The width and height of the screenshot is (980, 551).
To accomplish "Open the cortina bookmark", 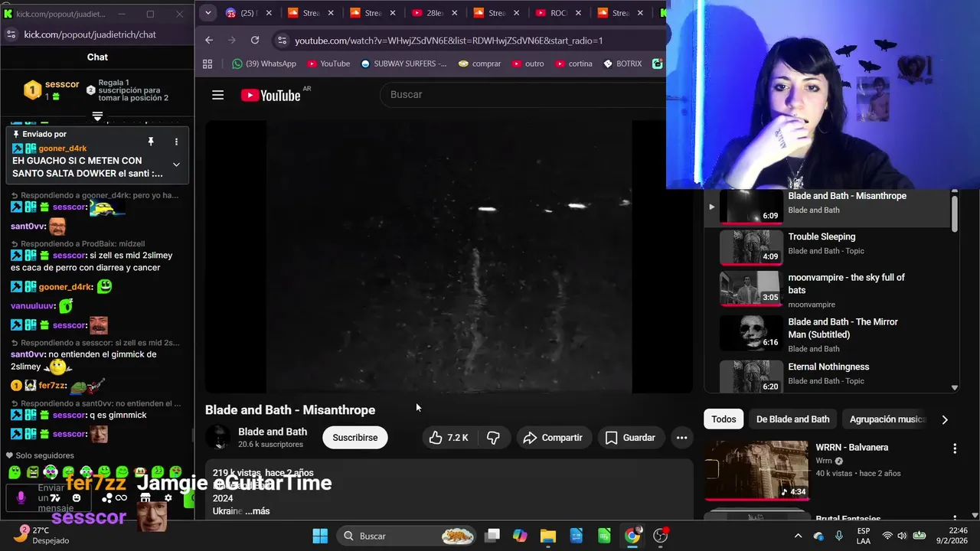I will point(573,64).
